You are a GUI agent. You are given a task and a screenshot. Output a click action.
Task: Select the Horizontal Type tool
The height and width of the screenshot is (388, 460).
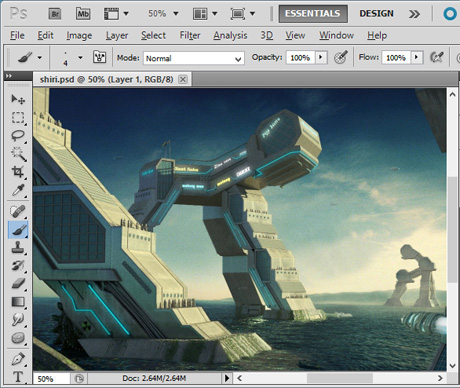(18, 377)
